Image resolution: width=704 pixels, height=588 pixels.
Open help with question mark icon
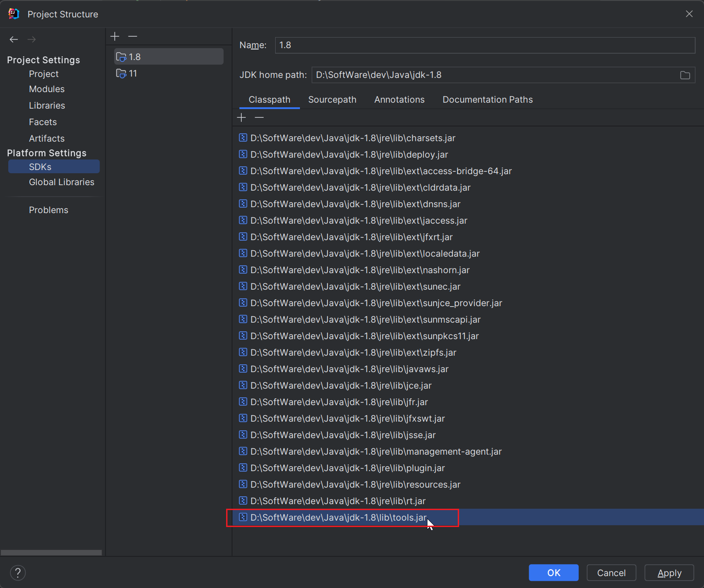pyautogui.click(x=18, y=572)
